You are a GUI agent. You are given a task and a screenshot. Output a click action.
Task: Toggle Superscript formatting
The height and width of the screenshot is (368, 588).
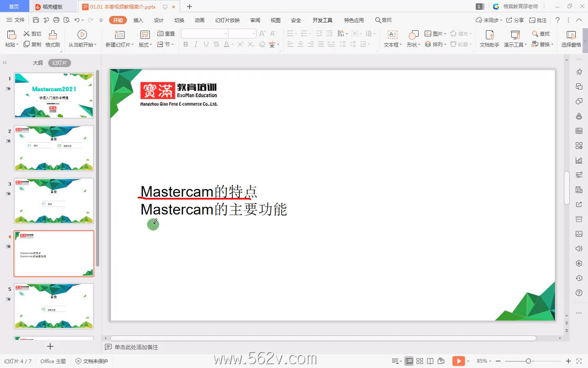241,44
